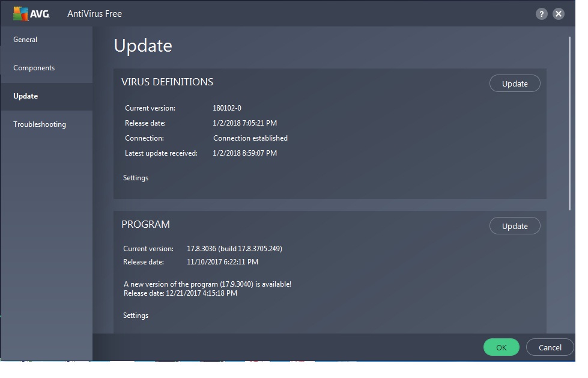The image size is (588, 378).
Task: Click the 'AntiVirus Free' title text
Action: (x=94, y=14)
